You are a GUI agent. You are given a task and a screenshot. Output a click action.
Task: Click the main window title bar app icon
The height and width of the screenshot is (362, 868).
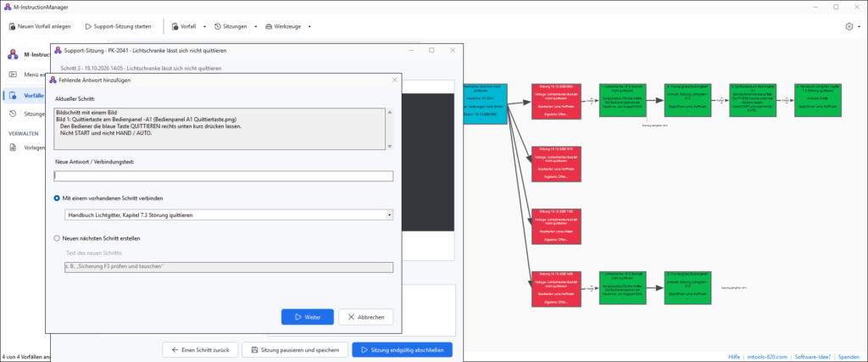coord(7,7)
